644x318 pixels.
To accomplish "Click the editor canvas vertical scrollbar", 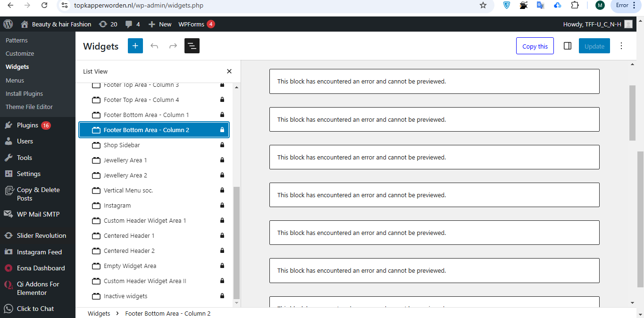I will 633,113.
